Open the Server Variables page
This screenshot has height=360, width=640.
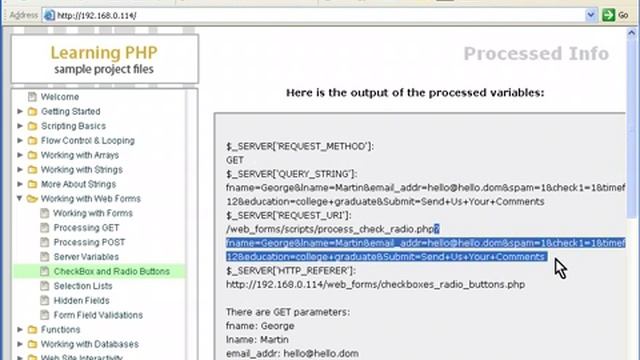(86, 257)
